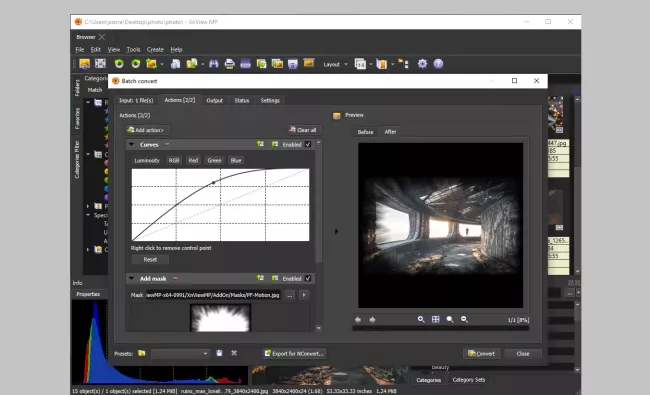This screenshot has width=650, height=395.
Task: Click the purple help question mark icon
Action: 438,63
